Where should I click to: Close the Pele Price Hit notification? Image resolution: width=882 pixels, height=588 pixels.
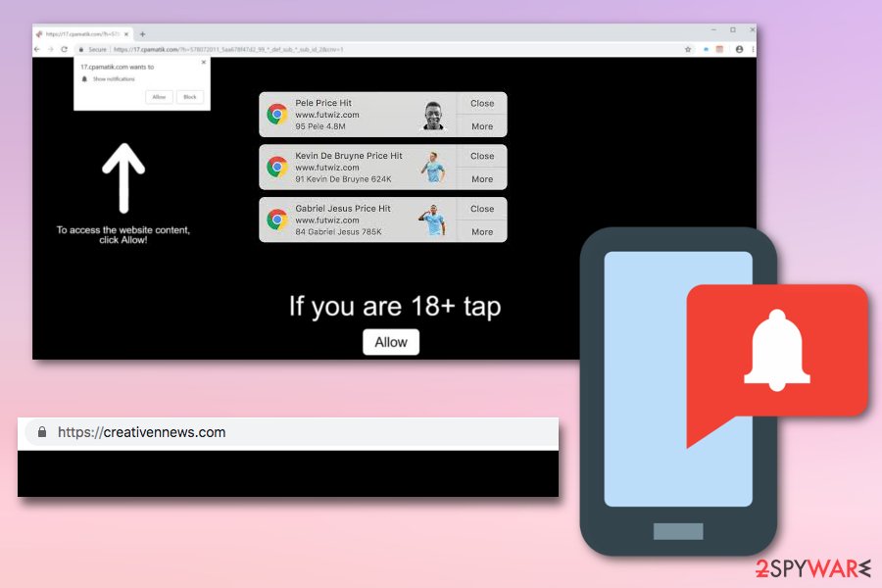[482, 103]
